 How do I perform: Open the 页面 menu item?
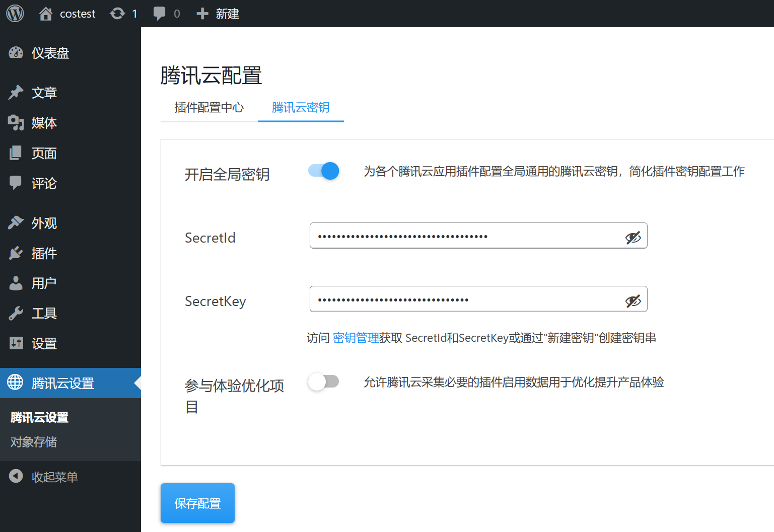(x=71, y=153)
